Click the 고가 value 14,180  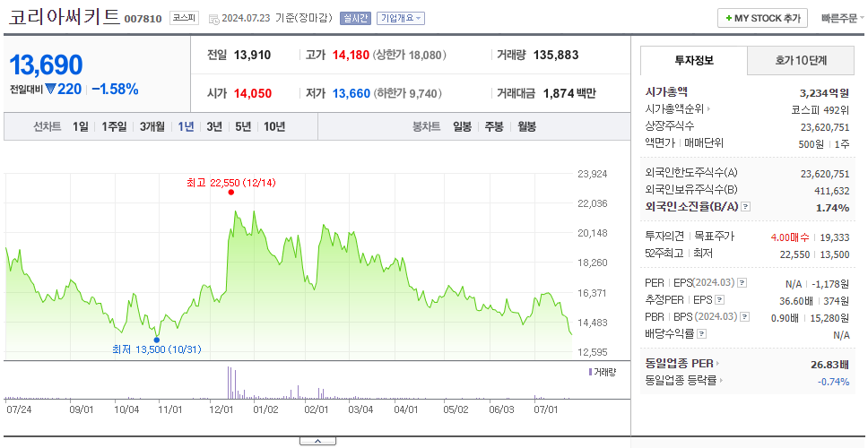[x=351, y=56]
